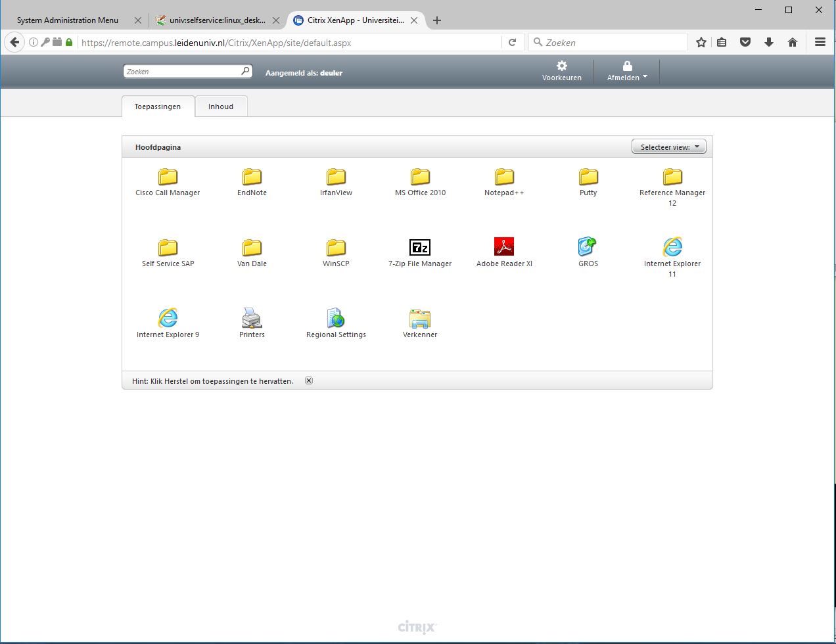
Task: Click the Citrix Zoeken search field
Action: point(181,72)
